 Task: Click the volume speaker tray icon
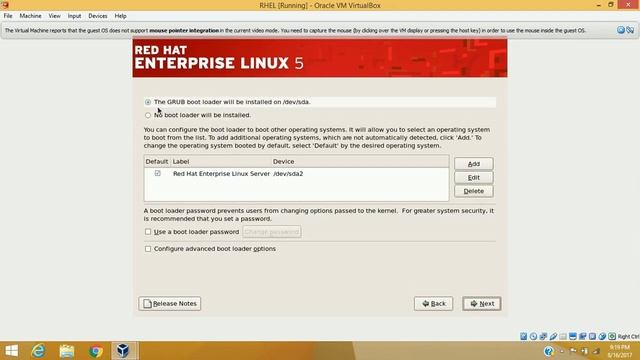click(596, 351)
